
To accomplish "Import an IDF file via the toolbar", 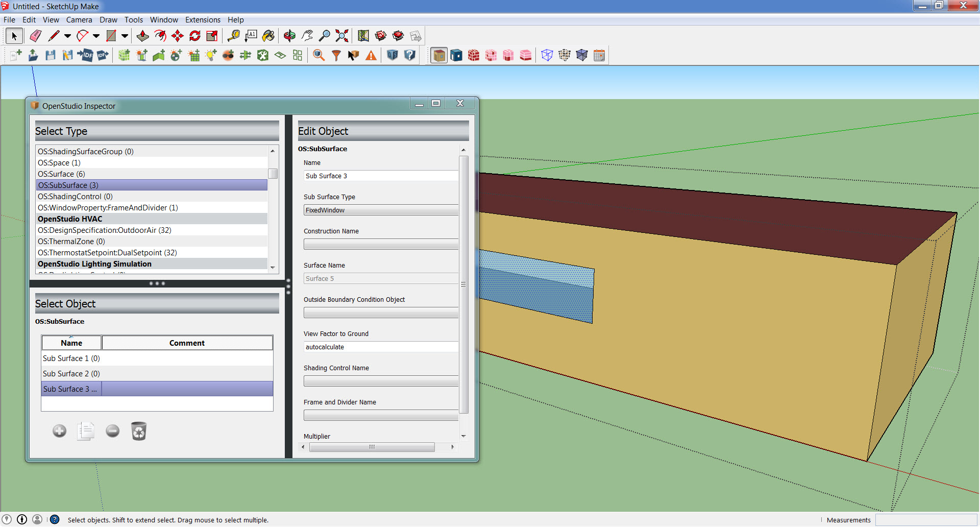I will [x=86, y=55].
